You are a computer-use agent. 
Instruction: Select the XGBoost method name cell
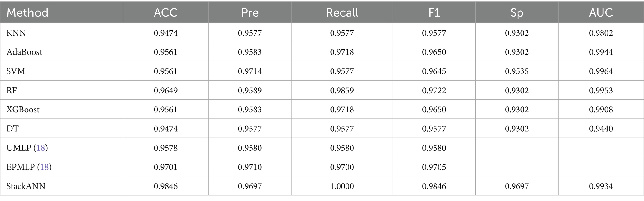[x=23, y=110]
